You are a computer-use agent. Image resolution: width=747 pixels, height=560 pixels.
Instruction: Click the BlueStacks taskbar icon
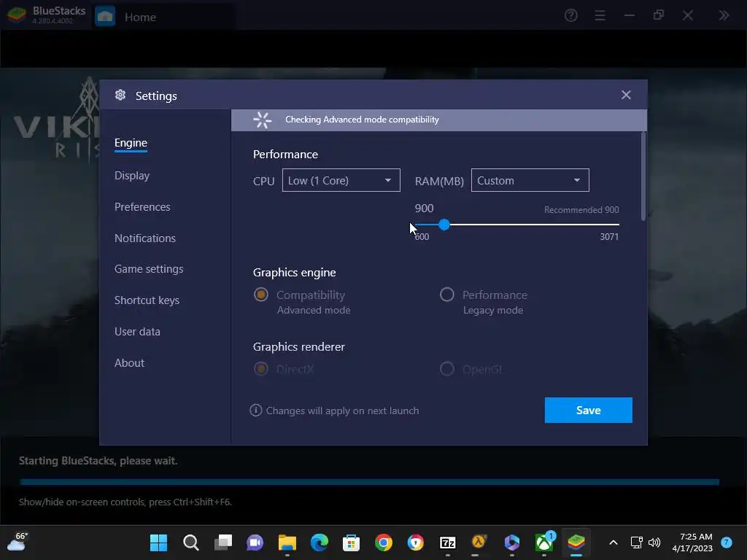click(576, 542)
